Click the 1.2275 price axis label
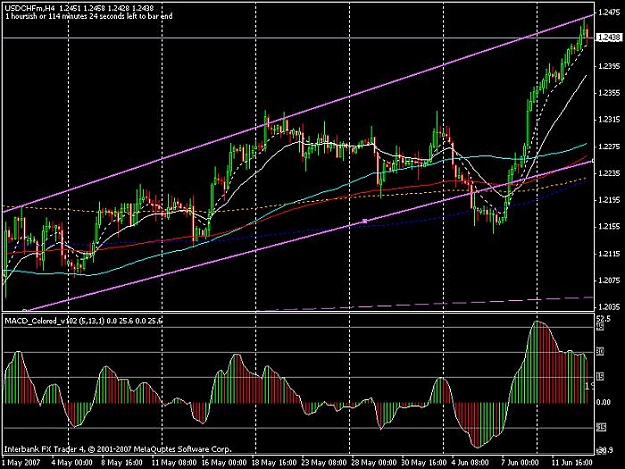 point(609,147)
